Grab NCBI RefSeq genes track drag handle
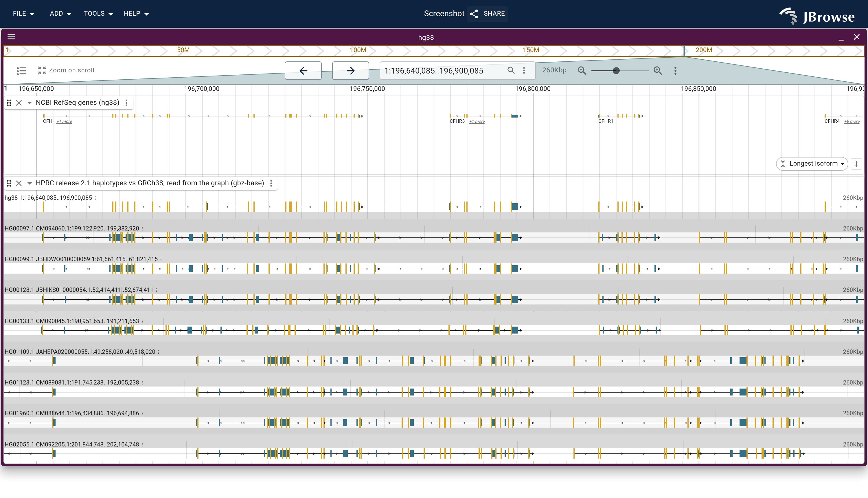The width and height of the screenshot is (868, 498). [x=9, y=102]
